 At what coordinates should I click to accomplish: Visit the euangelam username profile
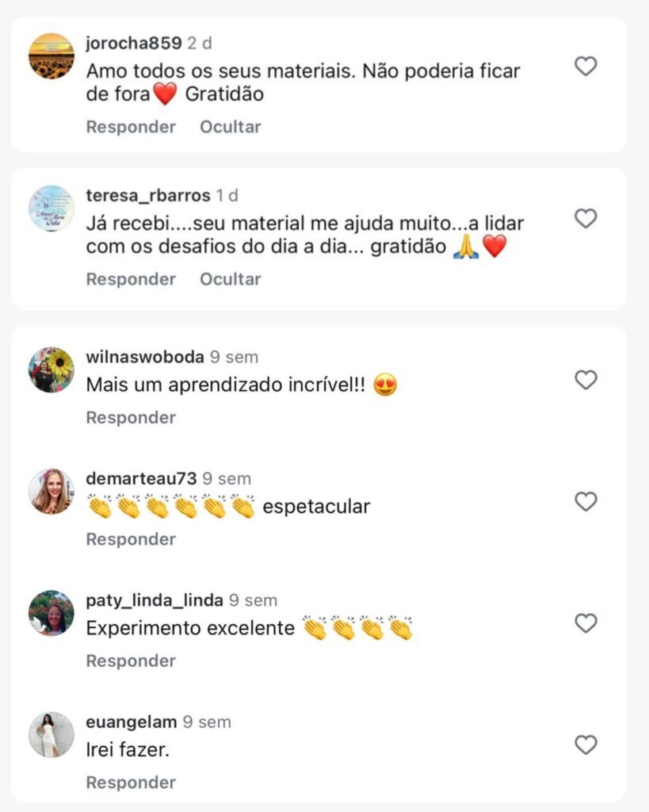(x=132, y=722)
